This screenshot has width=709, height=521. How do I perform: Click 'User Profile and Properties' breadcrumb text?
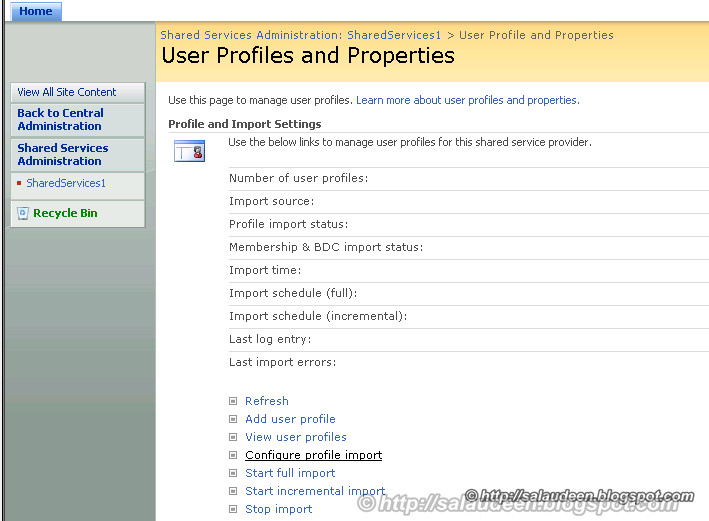[536, 35]
